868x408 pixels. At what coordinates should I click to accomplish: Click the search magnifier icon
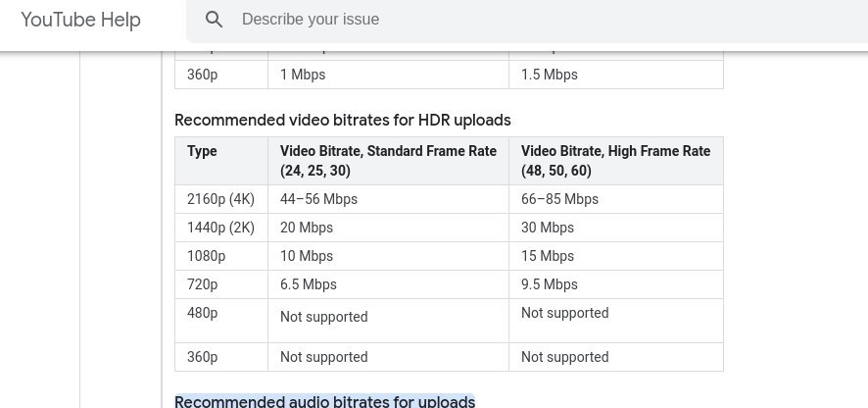point(215,20)
